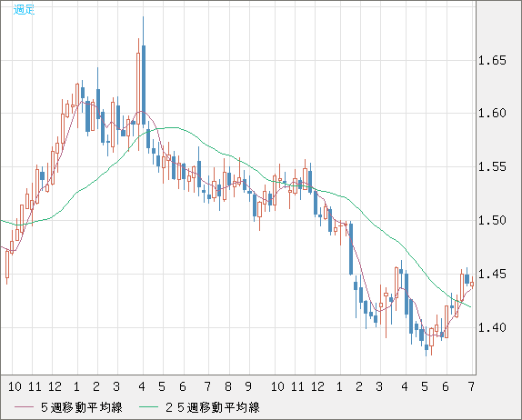This screenshot has height=420, width=522.
Task: Select the 25週移動平均線 legend text
Action: [x=213, y=407]
